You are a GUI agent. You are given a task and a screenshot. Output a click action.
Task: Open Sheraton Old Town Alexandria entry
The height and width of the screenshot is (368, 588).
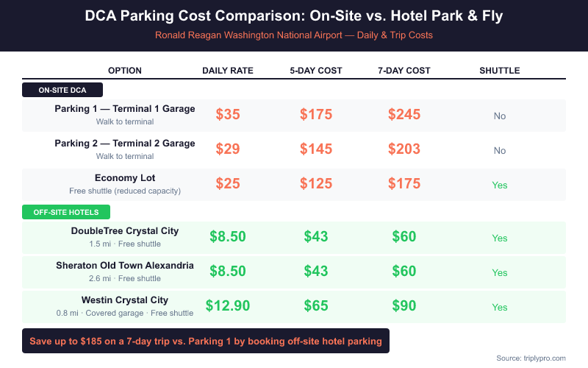125,266
